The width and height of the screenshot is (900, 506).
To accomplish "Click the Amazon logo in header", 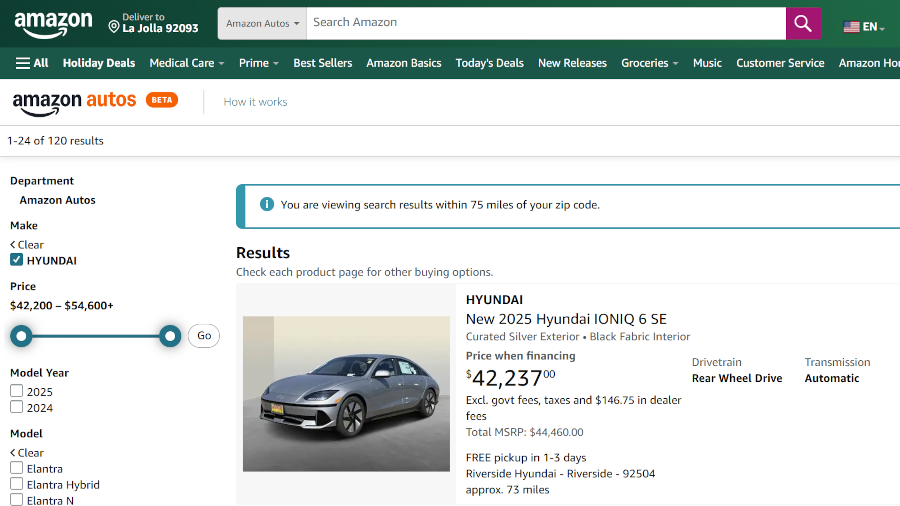I will coord(53,24).
